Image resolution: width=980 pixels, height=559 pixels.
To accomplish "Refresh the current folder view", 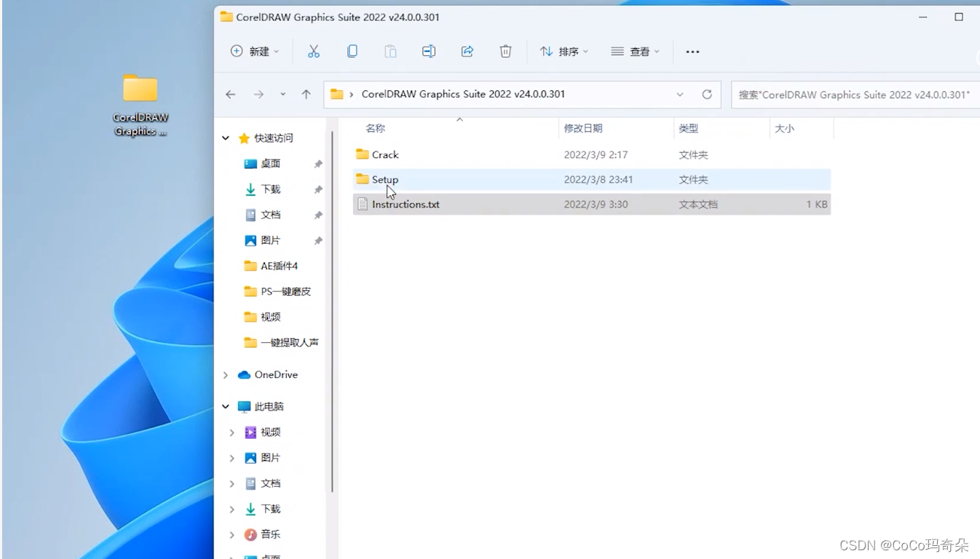I will tap(706, 94).
